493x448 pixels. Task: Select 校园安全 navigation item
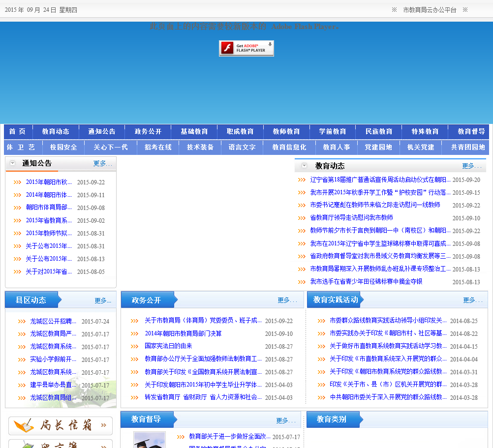tap(63, 147)
